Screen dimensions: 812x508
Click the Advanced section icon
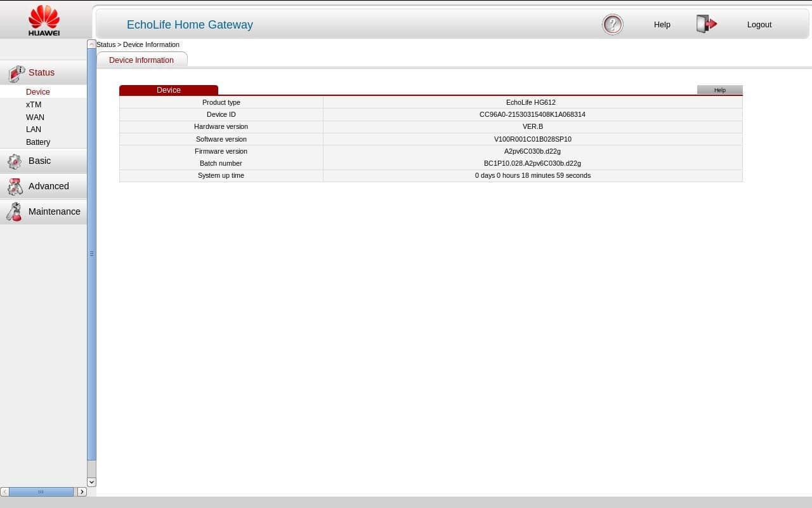click(x=15, y=187)
